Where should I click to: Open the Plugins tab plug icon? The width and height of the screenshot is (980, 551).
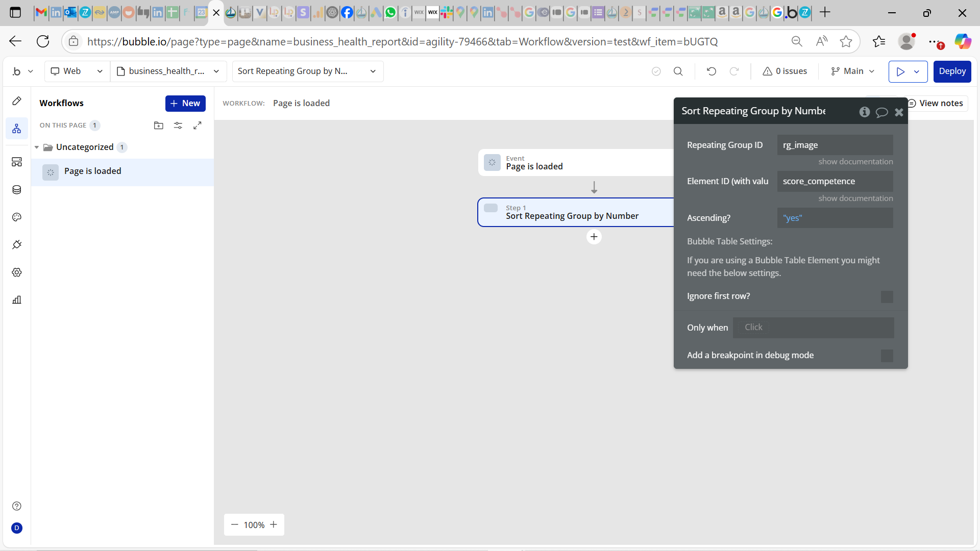(17, 245)
